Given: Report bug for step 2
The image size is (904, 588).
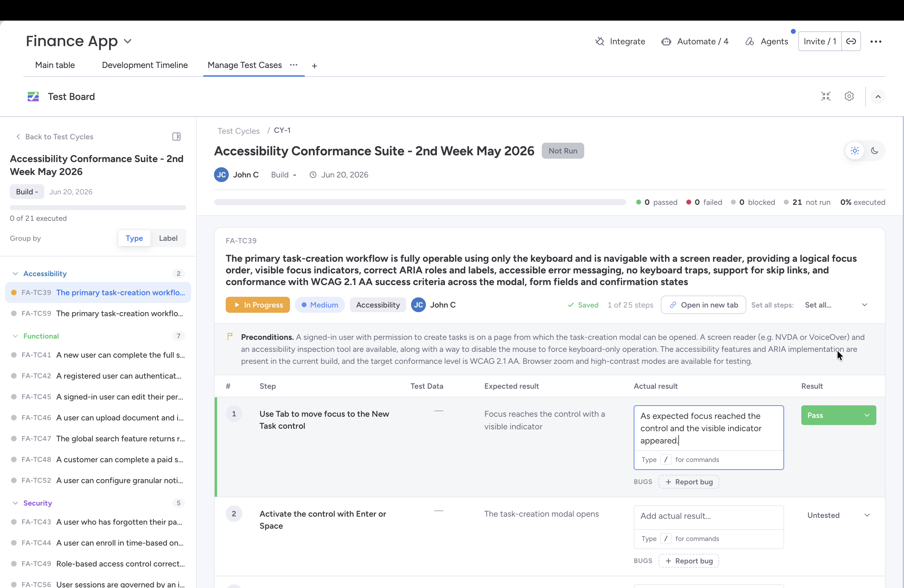Looking at the screenshot, I should pos(689,561).
